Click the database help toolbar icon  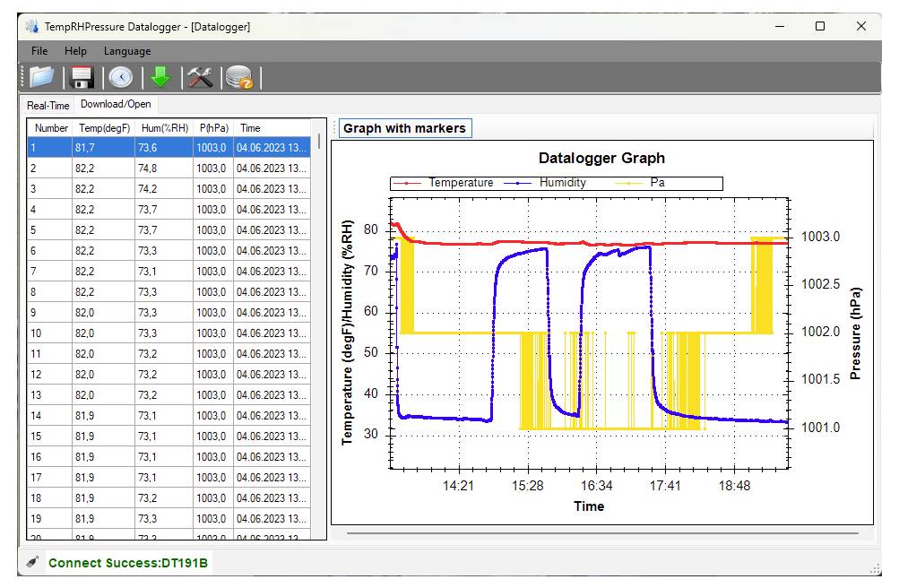[239, 77]
